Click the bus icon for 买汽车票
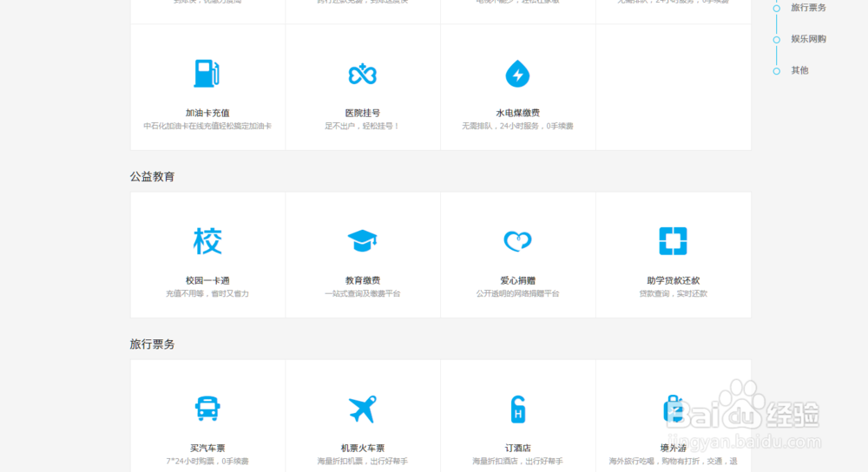This screenshot has height=472, width=868. [207, 409]
